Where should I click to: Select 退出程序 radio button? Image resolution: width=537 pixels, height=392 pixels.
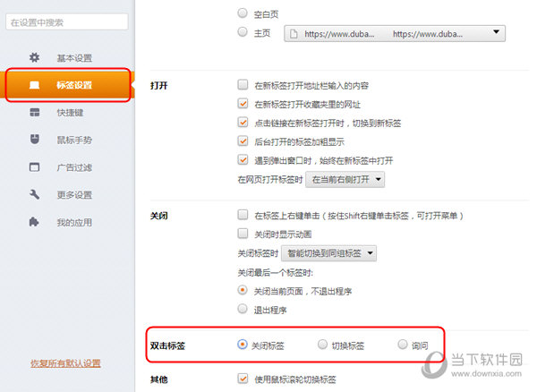(x=243, y=309)
